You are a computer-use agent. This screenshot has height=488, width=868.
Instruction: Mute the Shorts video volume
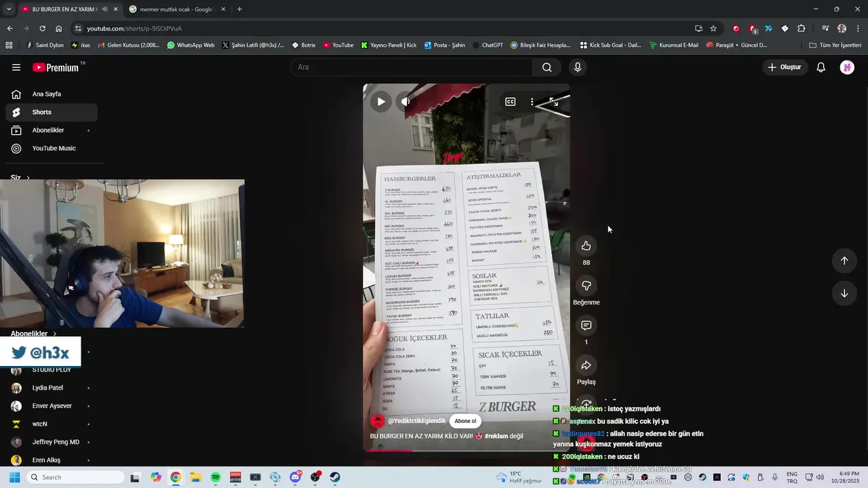click(x=406, y=102)
